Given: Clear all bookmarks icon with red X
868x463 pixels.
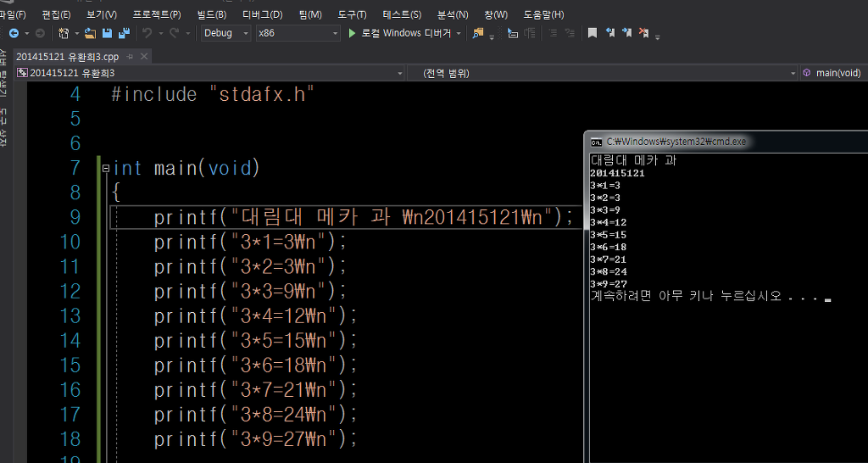Looking at the screenshot, I should click(x=644, y=33).
